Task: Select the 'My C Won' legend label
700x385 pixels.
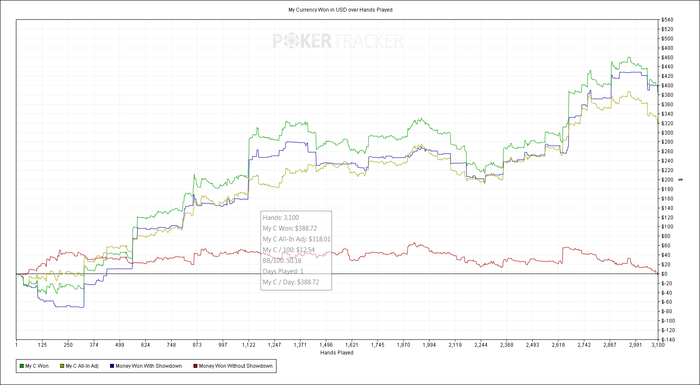Action: [37, 366]
